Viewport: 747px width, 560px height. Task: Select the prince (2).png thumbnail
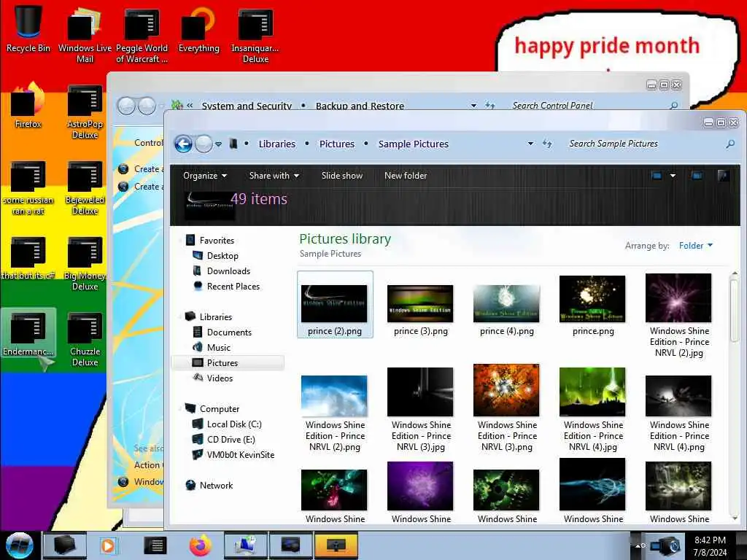point(334,305)
